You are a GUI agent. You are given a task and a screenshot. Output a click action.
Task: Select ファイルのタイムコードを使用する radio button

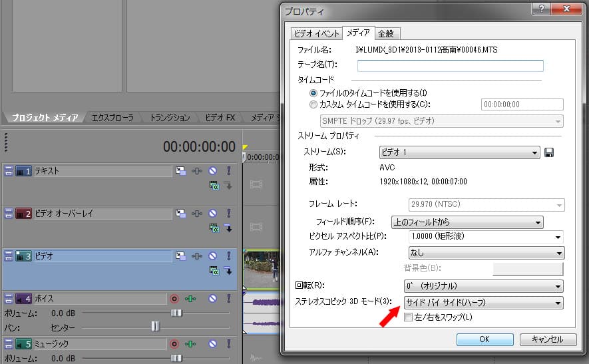coord(313,92)
